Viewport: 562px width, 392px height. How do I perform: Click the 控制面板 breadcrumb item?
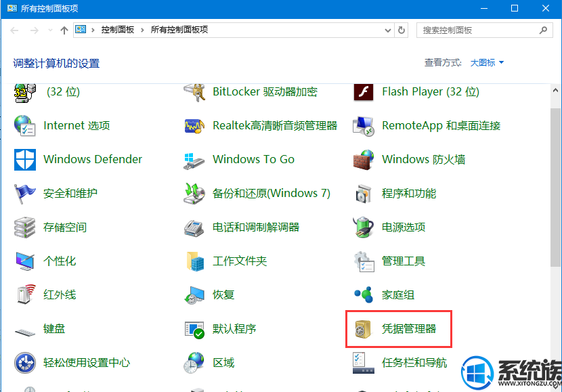(x=118, y=30)
